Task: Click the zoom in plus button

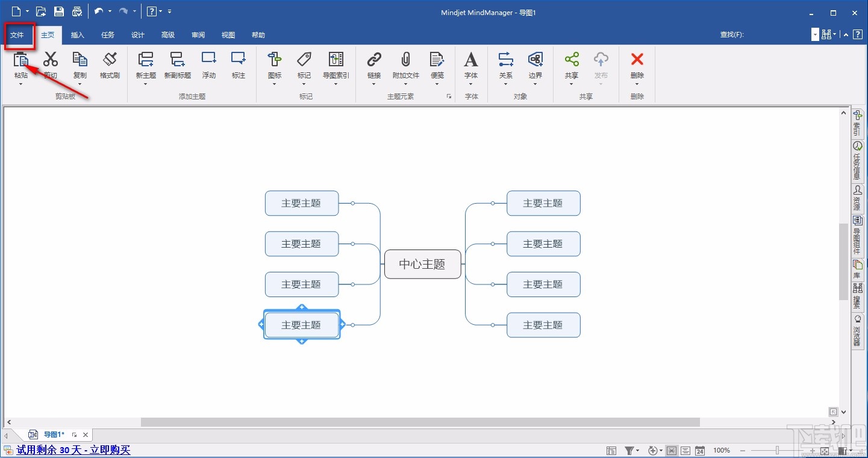Action: 813,451
